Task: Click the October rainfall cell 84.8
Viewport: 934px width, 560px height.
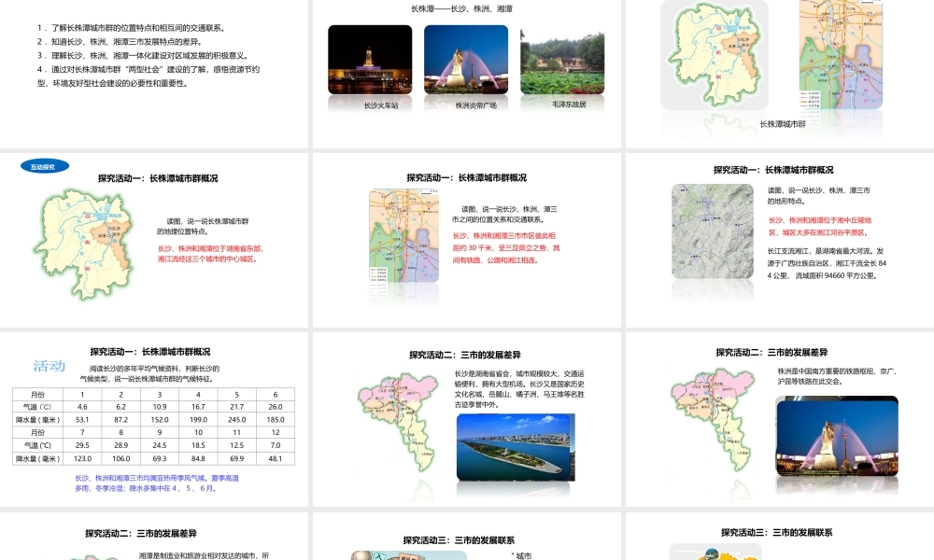Action: click(198, 459)
